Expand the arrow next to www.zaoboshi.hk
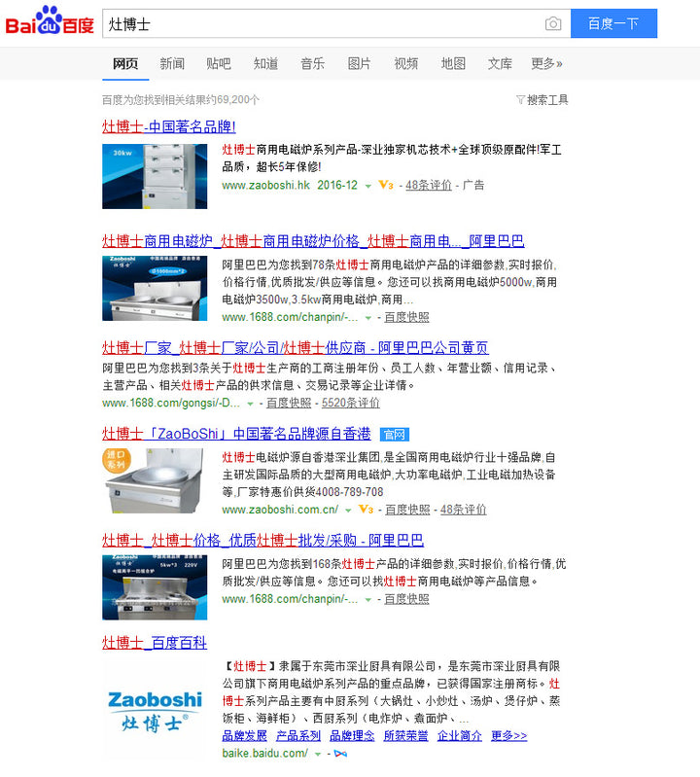Screen dimensions: 700x777 click(368, 186)
